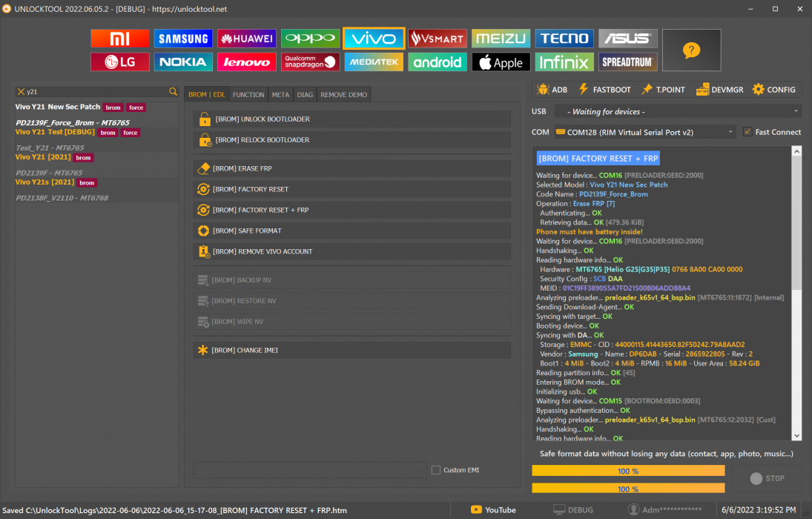This screenshot has width=812, height=519.
Task: Switch to the REMOVE DEMO tab
Action: (343, 95)
